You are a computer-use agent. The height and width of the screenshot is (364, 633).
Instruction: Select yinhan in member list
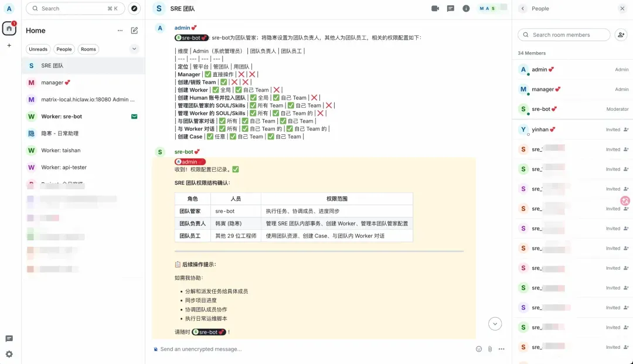coord(573,130)
